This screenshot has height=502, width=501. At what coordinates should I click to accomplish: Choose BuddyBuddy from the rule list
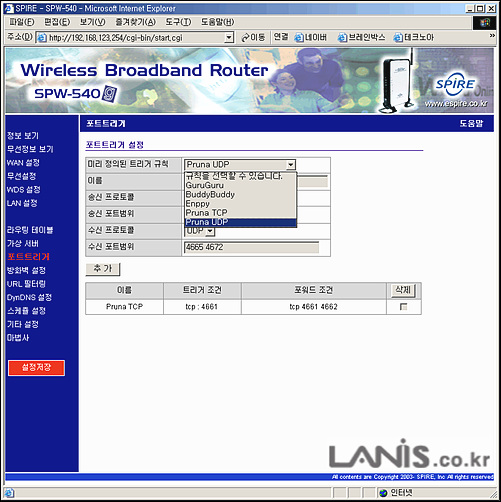point(240,194)
